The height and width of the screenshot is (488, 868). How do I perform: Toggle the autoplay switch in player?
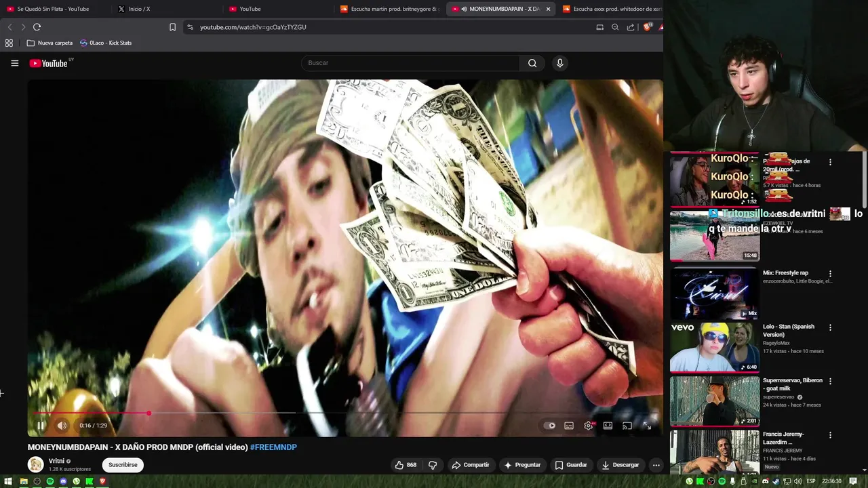click(550, 426)
